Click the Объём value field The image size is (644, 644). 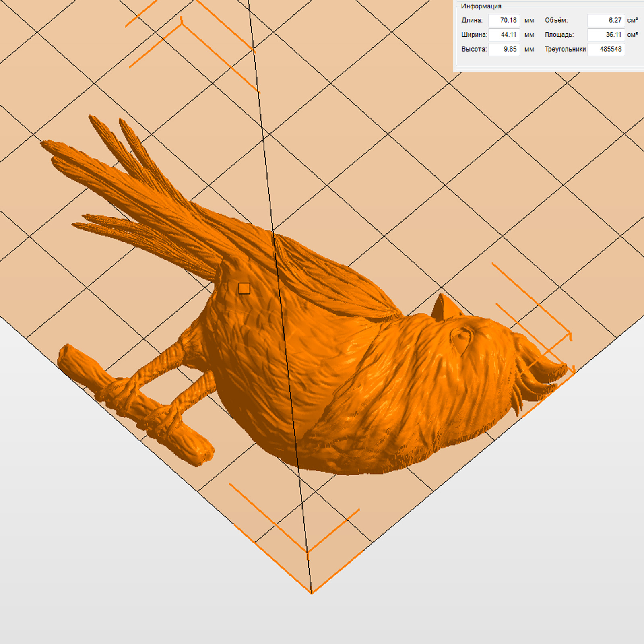(x=606, y=20)
